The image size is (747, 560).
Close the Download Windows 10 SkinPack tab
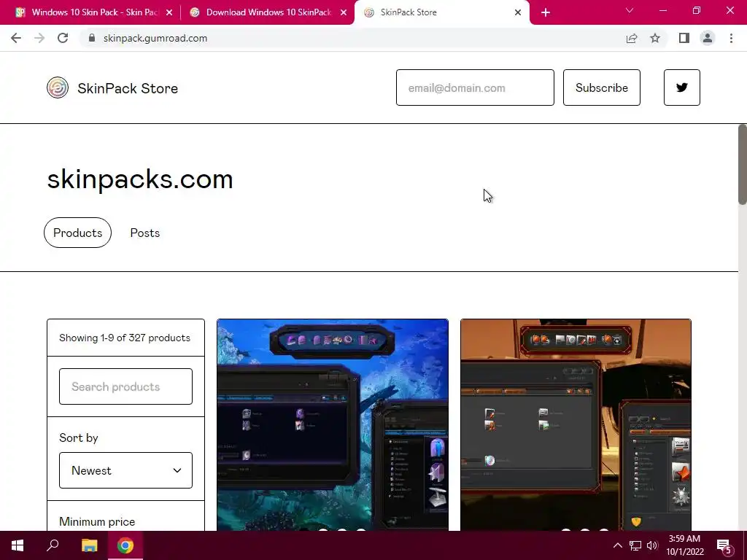click(344, 13)
